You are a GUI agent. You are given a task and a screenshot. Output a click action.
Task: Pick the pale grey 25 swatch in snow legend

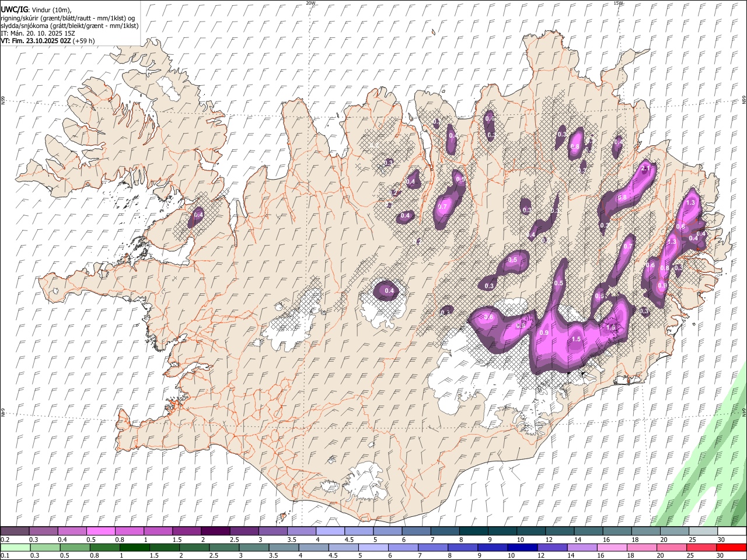coord(703,531)
